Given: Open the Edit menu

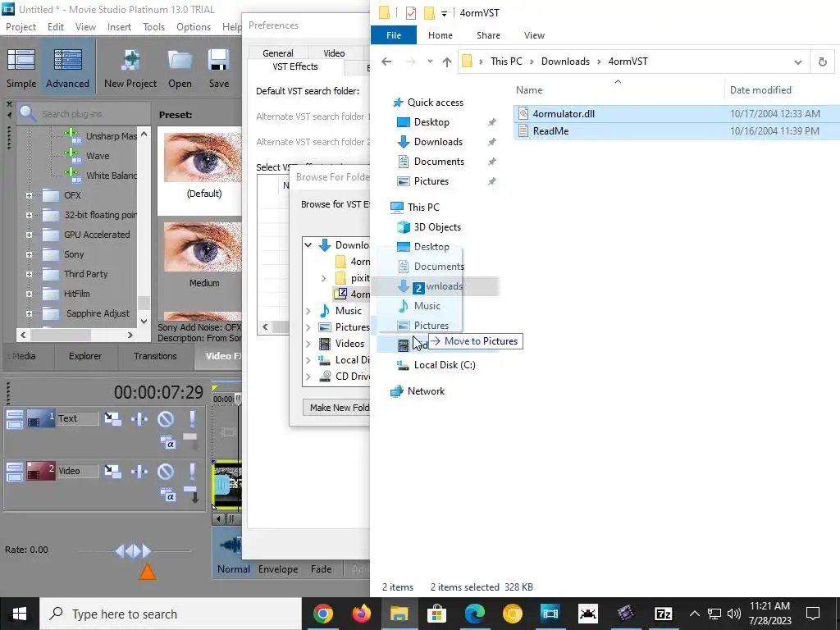Looking at the screenshot, I should tap(56, 27).
